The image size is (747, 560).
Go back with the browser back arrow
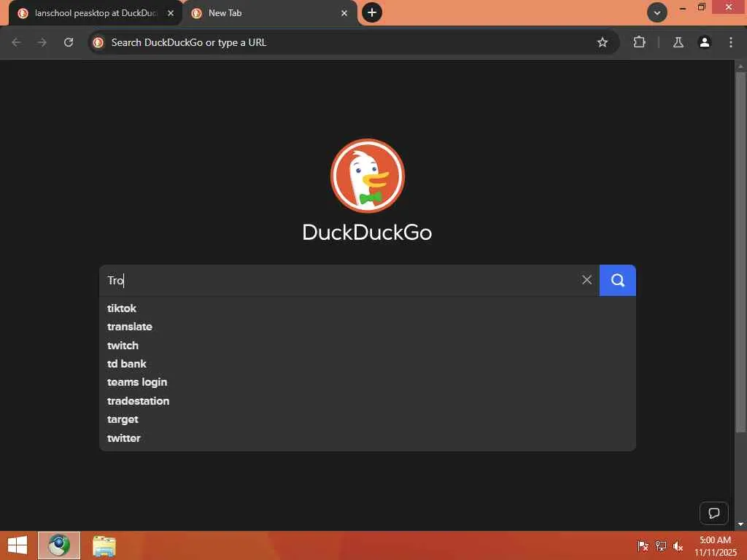tap(16, 42)
